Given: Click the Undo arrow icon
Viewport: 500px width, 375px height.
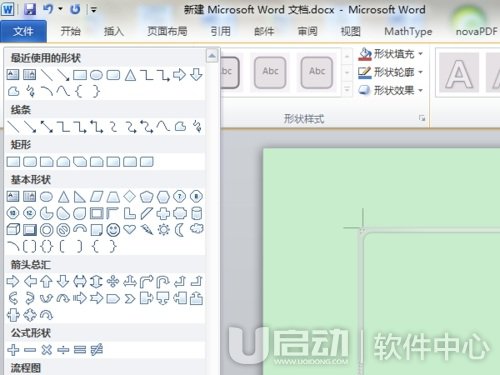Looking at the screenshot, I should 48,9.
